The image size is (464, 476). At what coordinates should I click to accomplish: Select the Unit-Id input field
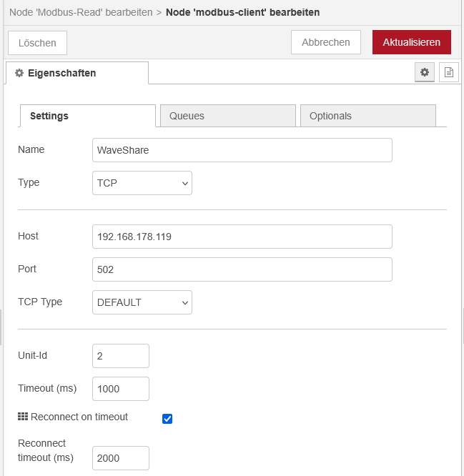[x=120, y=356]
